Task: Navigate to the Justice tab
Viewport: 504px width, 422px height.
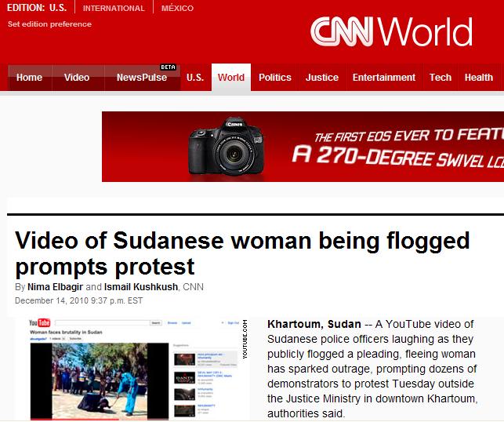Action: pos(321,78)
